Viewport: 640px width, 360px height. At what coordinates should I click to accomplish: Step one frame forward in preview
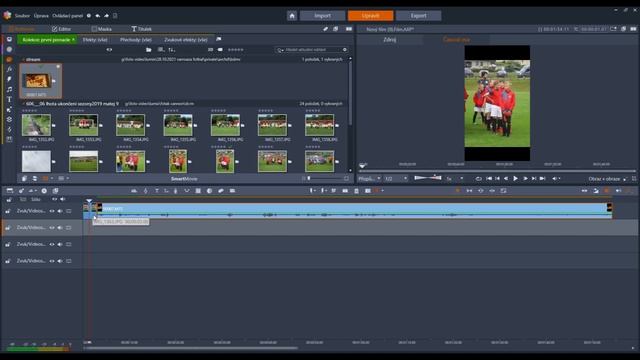pyautogui.click(x=525, y=178)
